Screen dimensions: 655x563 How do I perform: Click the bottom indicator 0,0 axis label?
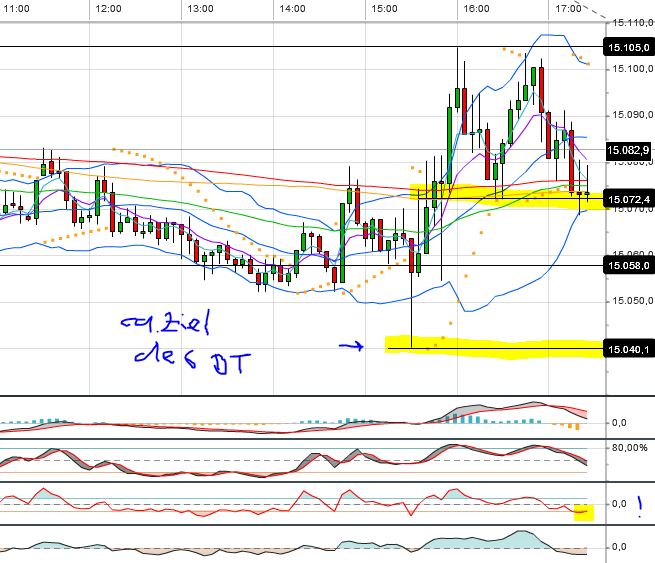coord(619,547)
